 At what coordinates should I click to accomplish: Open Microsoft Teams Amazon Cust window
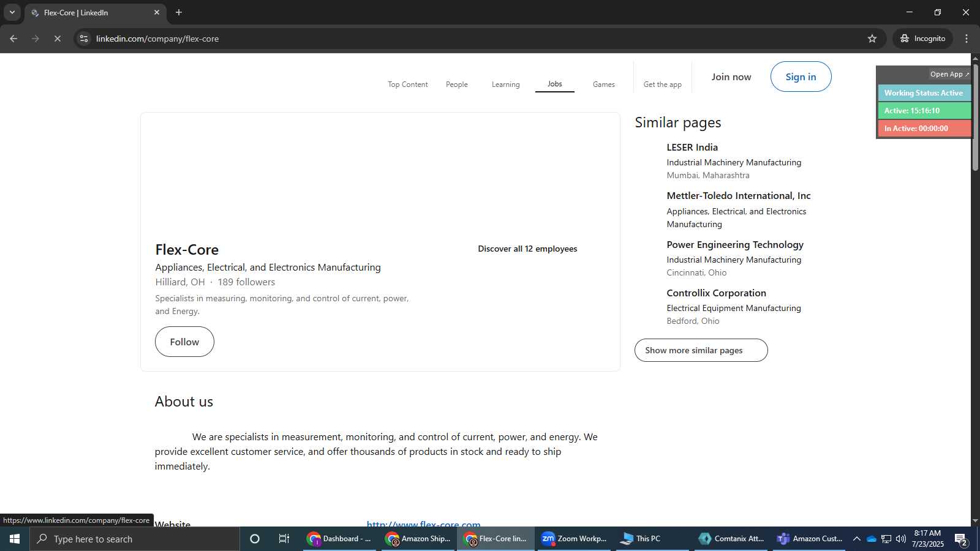coord(809,539)
